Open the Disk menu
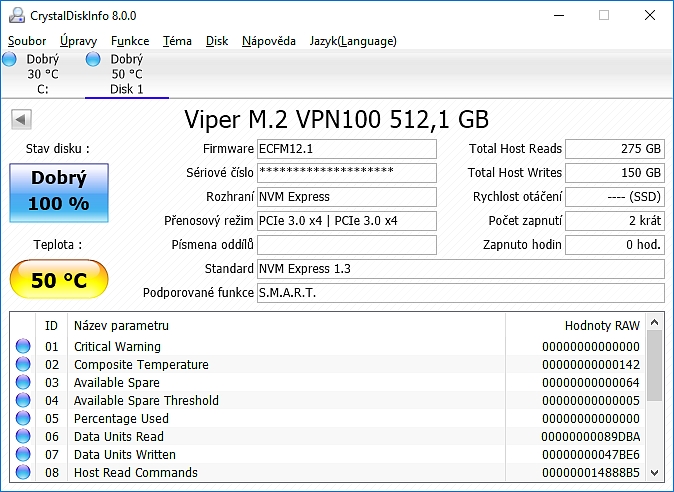Screen dimensions: 674x492 coord(217,41)
